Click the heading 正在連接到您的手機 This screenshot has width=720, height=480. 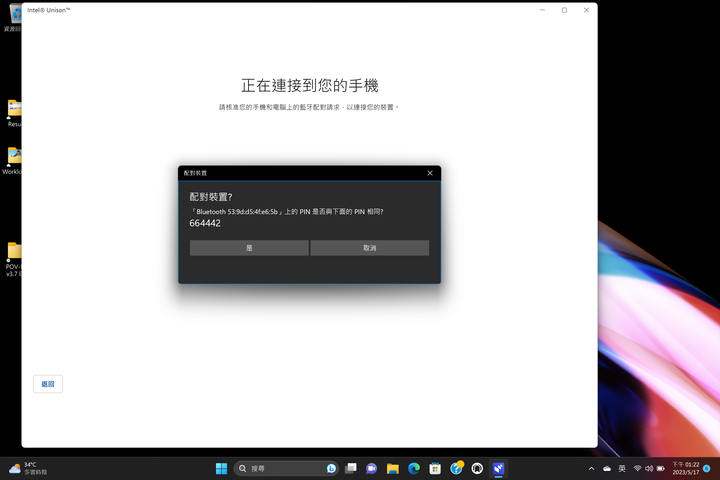309,85
